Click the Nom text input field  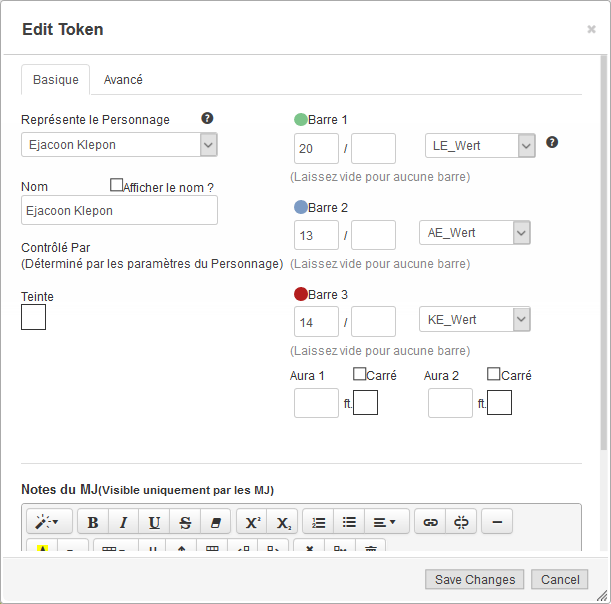119,211
